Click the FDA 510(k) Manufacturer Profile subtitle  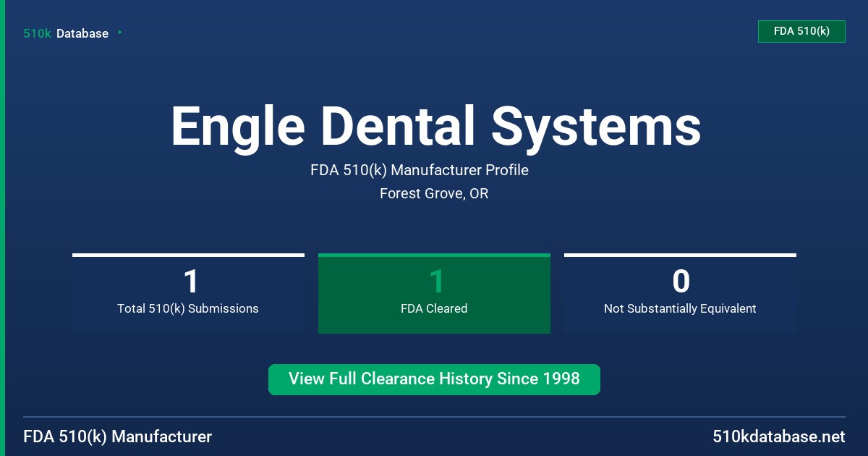420,171
